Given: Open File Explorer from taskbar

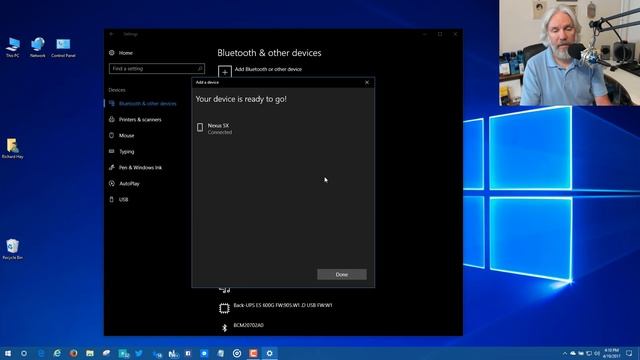Looking at the screenshot, I should click(x=90, y=353).
